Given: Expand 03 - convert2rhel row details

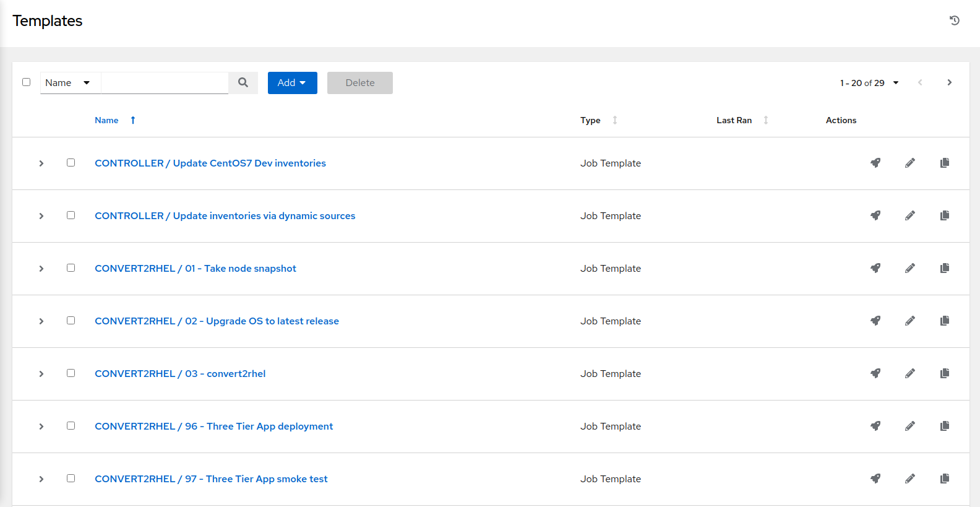Looking at the screenshot, I should pyautogui.click(x=41, y=374).
